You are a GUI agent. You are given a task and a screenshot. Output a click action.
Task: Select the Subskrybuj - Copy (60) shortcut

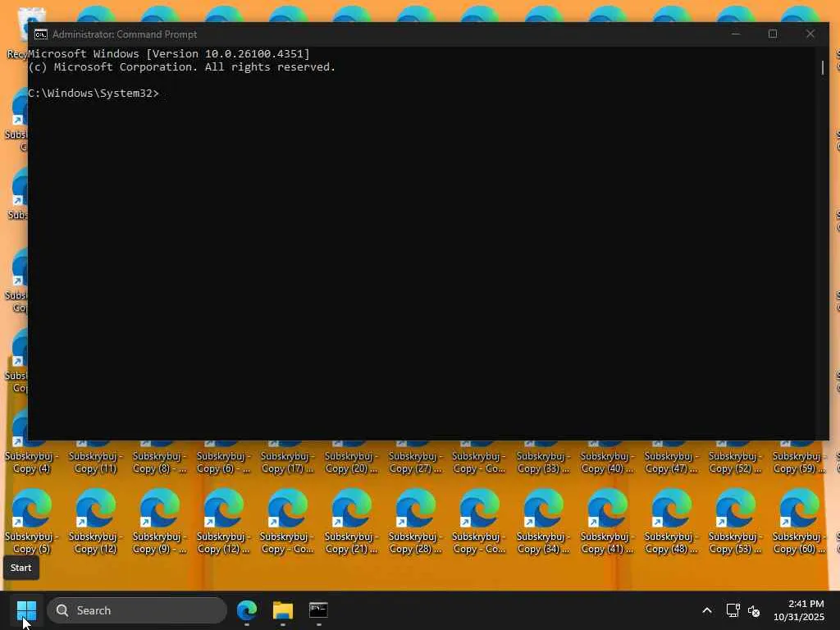pos(799,521)
